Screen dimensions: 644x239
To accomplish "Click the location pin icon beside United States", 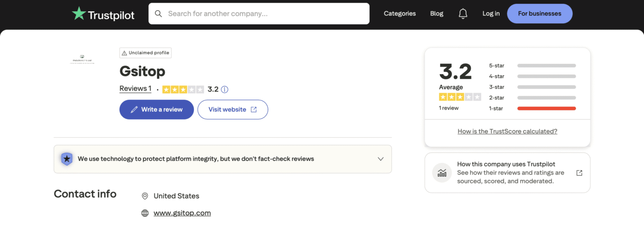I will 144,196.
